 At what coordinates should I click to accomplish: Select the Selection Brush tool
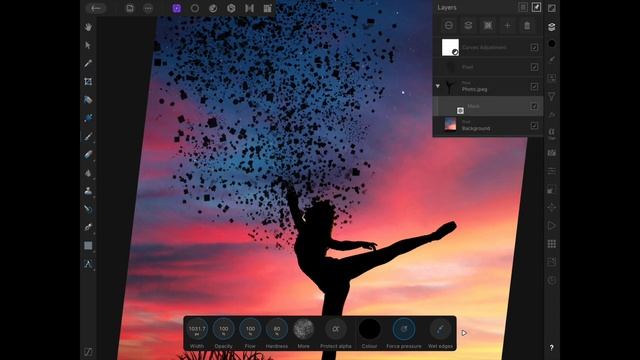[x=88, y=100]
